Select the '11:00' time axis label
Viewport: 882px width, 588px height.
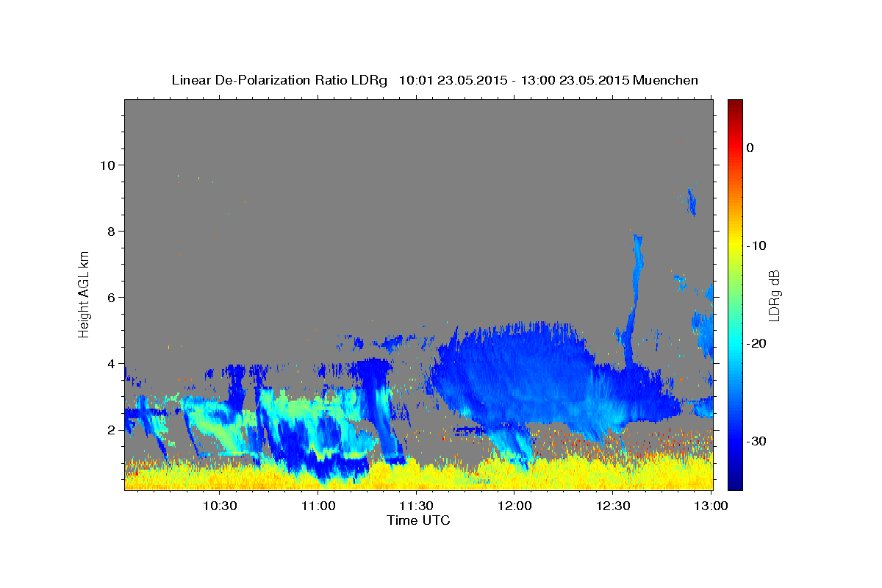pyautogui.click(x=318, y=506)
